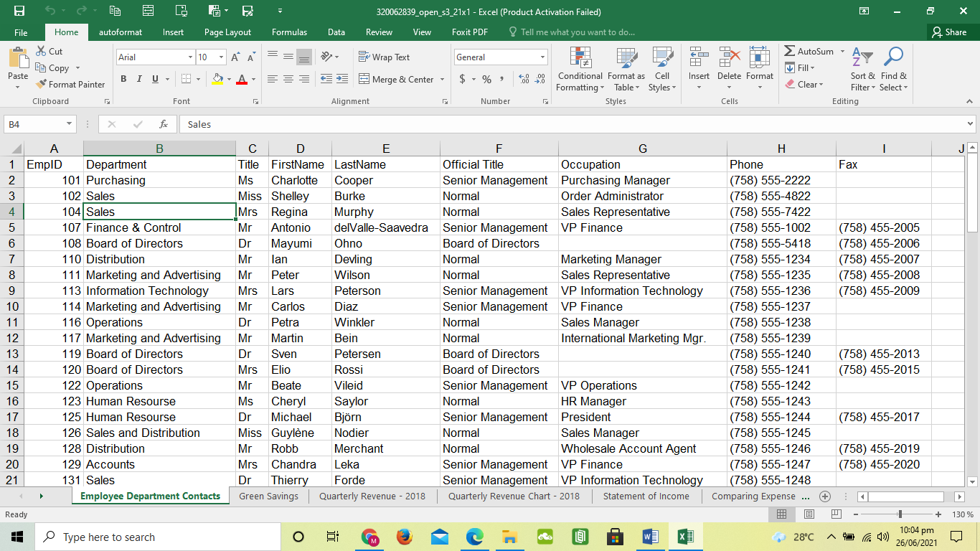
Task: Expand the Paste options arrow
Action: tap(18, 88)
